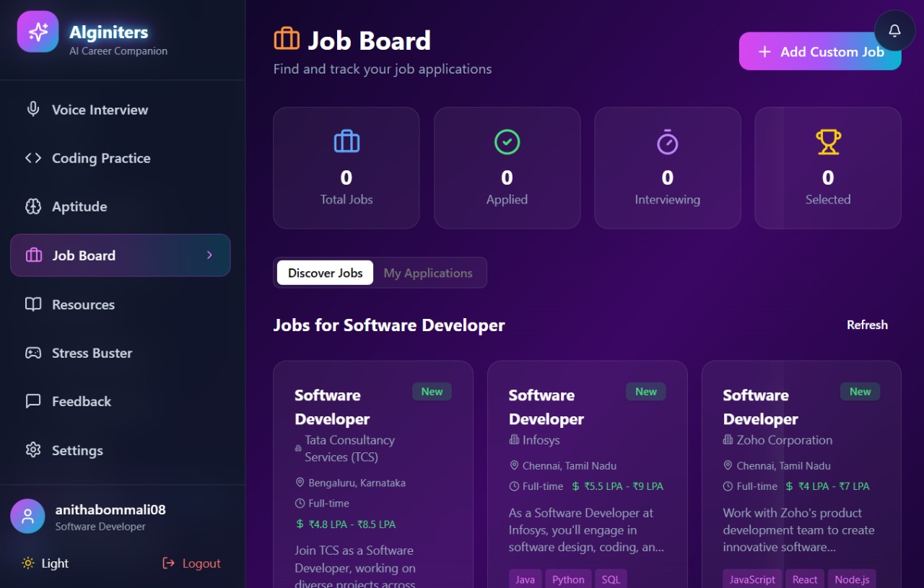The image size is (924, 588).
Task: Open the Feedback chat bubble icon
Action: point(32,401)
